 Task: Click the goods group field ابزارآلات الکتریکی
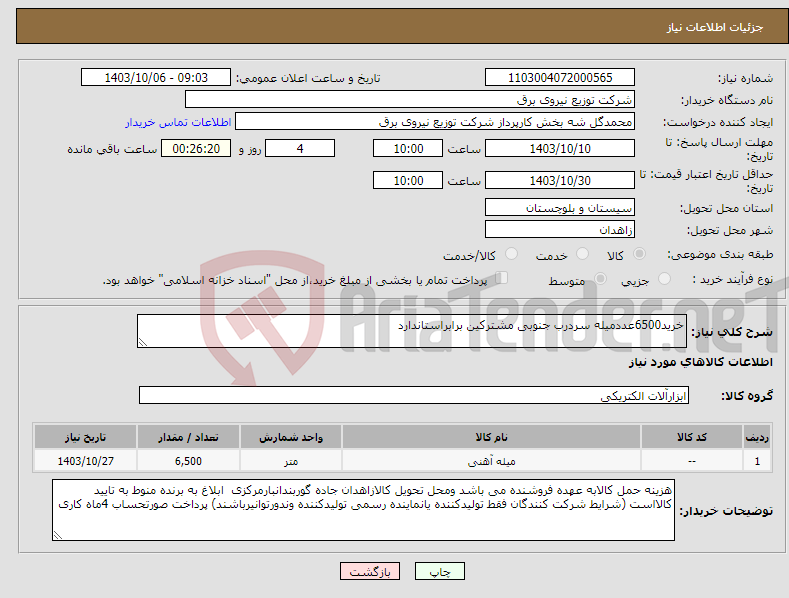(x=414, y=395)
